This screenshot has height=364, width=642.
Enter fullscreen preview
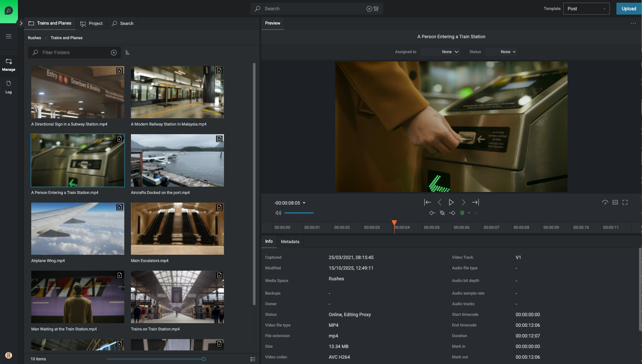625,202
